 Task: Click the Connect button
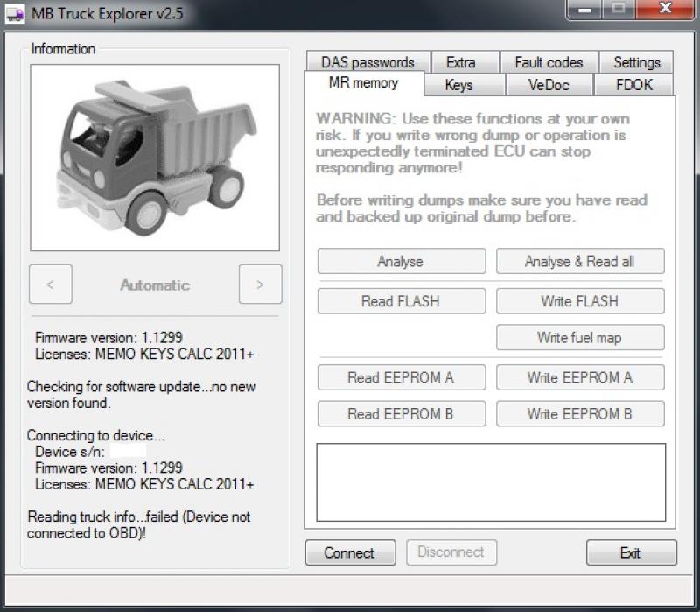pos(351,552)
